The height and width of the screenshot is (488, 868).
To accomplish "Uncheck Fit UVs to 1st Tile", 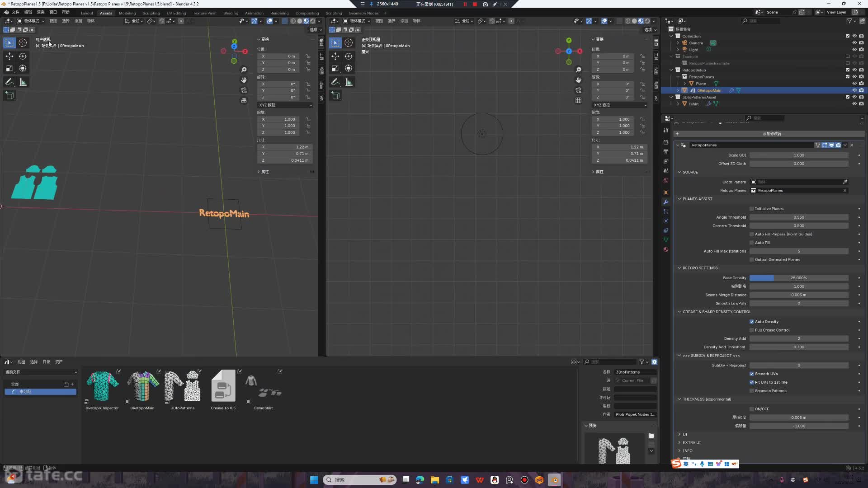I will click(x=751, y=382).
